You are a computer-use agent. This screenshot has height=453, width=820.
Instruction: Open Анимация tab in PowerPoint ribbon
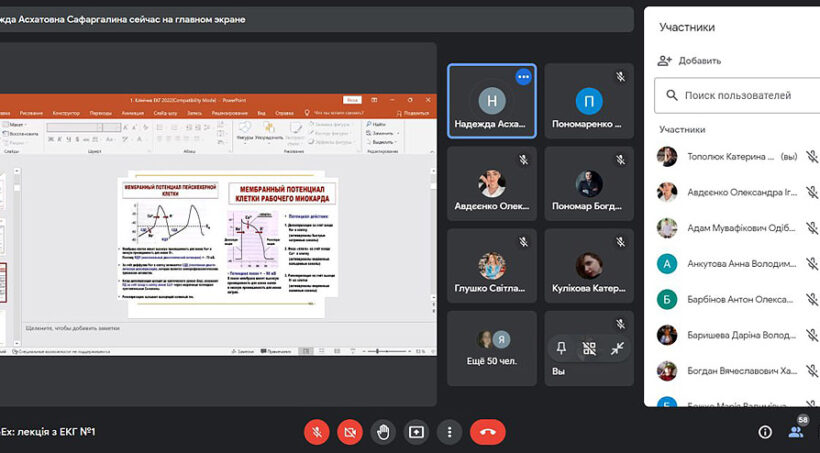[x=132, y=113]
